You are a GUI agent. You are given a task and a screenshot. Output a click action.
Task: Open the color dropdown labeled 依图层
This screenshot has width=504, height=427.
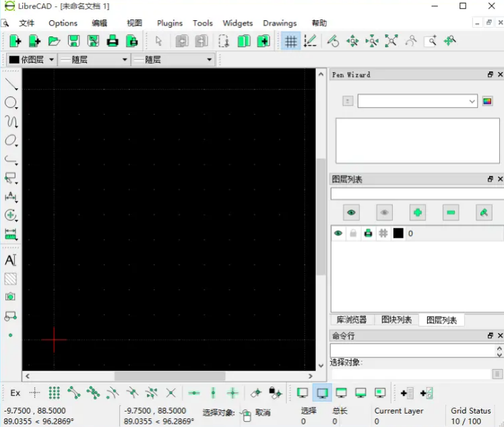[x=31, y=59]
